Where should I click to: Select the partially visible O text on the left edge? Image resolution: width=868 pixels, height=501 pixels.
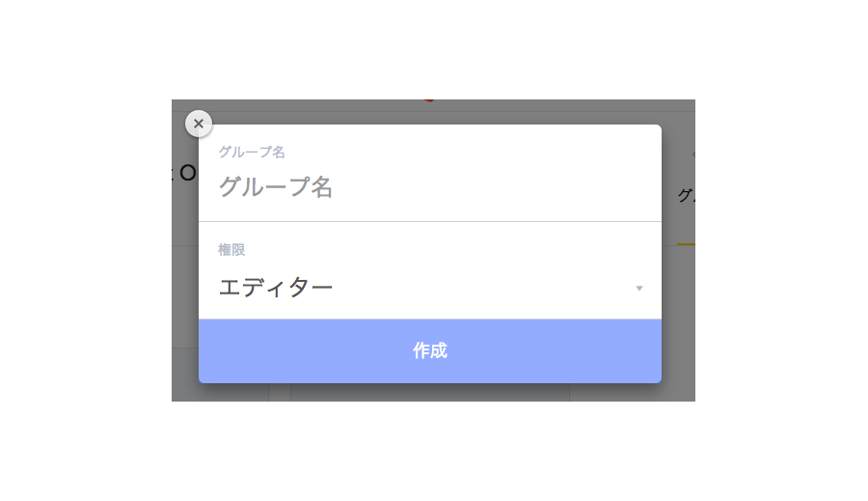(x=188, y=174)
